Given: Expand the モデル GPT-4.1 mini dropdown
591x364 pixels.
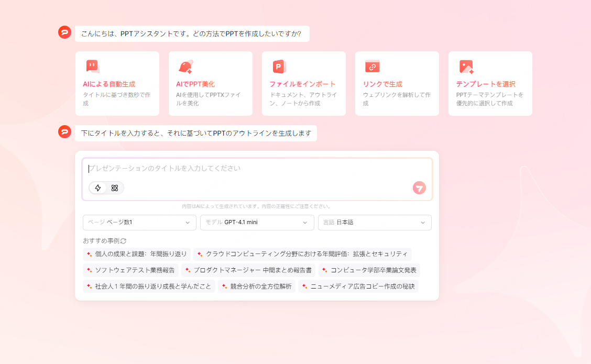Looking at the screenshot, I should pyautogui.click(x=257, y=223).
